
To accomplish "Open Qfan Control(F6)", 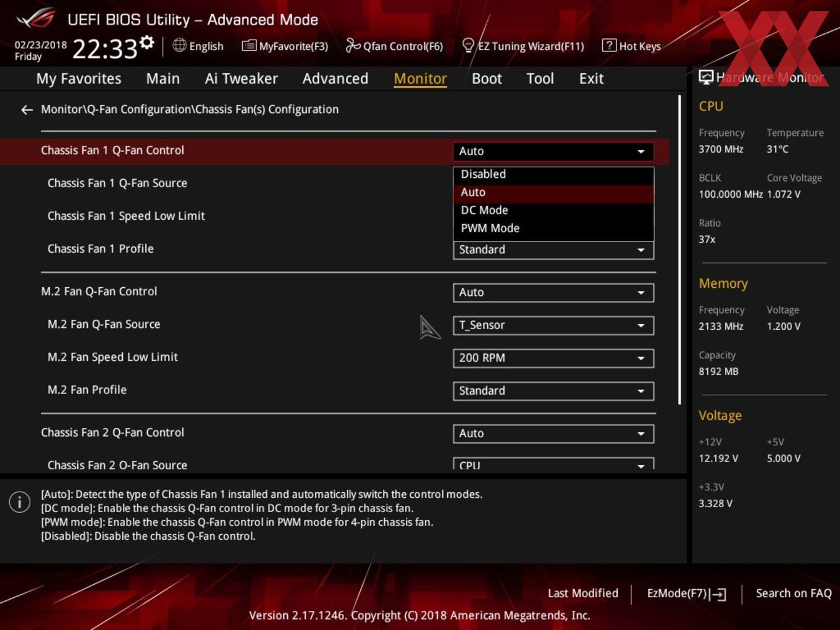I will pos(394,46).
